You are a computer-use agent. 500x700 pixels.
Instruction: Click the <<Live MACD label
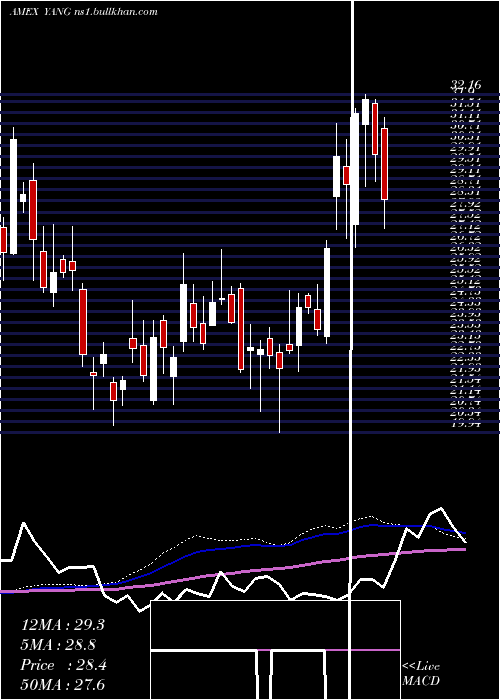point(421,674)
